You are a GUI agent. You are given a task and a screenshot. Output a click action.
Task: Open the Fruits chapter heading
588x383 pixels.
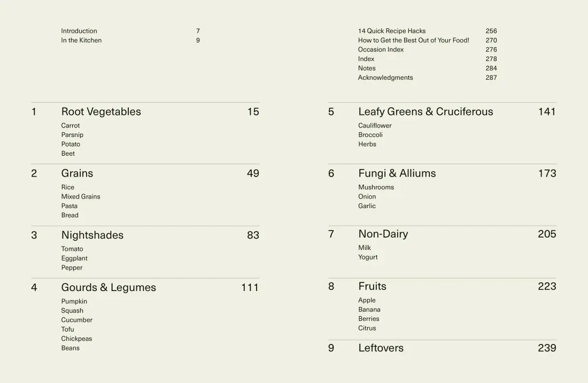coord(372,286)
